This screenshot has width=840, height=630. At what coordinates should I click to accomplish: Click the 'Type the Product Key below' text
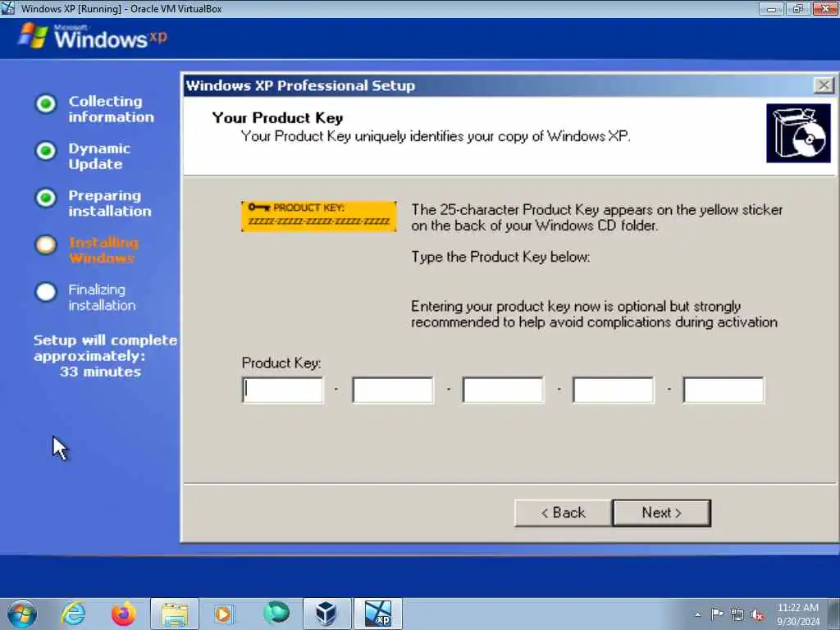coord(500,257)
